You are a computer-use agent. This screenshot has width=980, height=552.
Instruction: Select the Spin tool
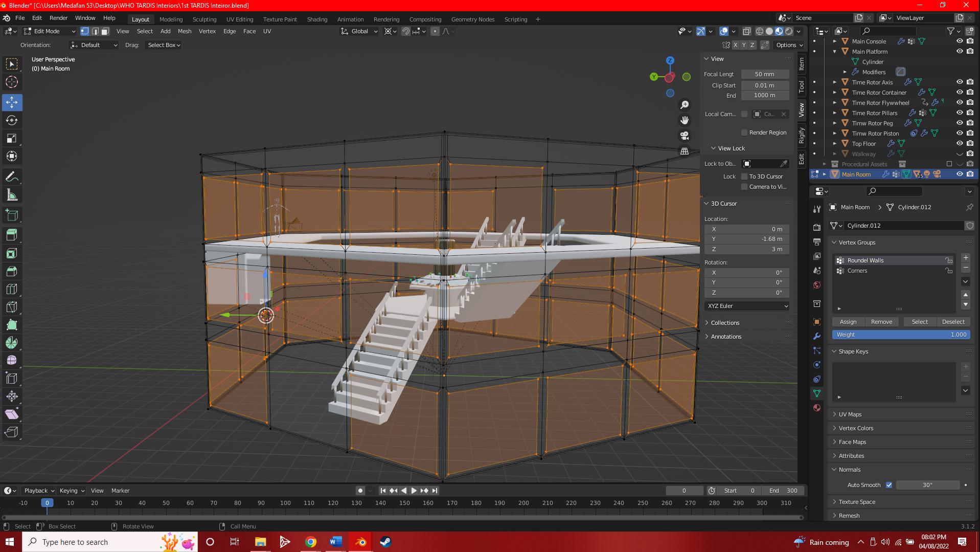tap(12, 343)
